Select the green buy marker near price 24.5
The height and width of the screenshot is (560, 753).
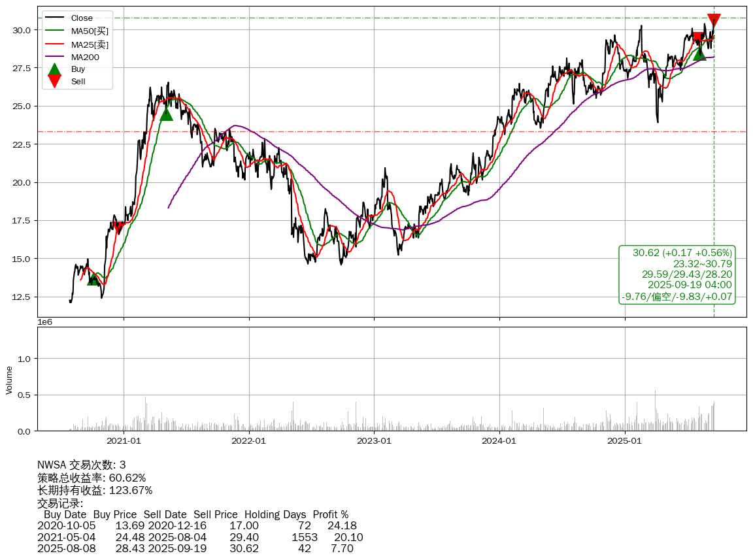pyautogui.click(x=167, y=114)
